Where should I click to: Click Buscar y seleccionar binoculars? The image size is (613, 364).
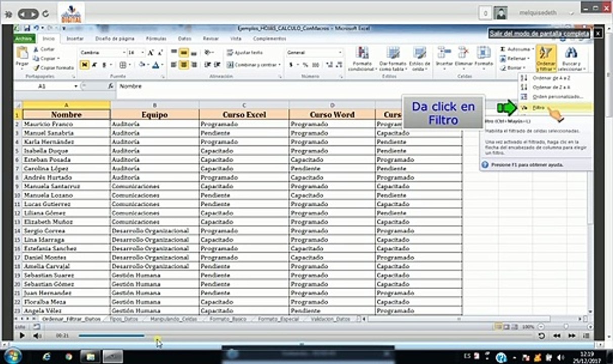coord(572,59)
